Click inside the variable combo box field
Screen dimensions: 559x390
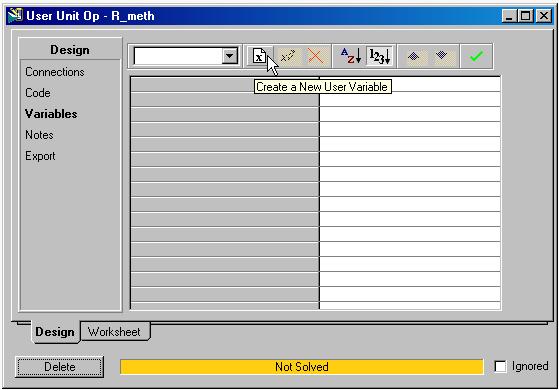click(x=178, y=56)
